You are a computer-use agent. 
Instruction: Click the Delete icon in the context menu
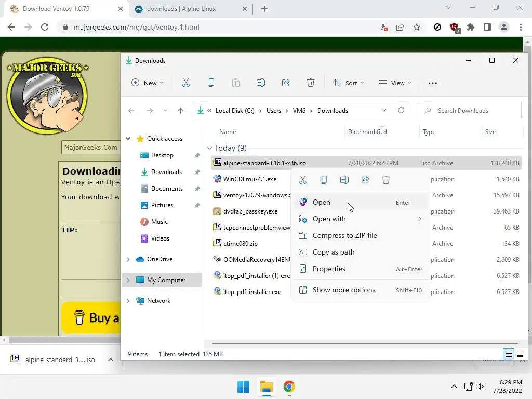(x=386, y=180)
